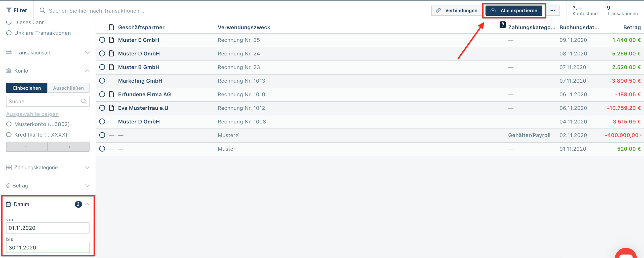Screen dimensions: 644x258
Task: Click the right arrow pagination button
Action: [x=68, y=147]
